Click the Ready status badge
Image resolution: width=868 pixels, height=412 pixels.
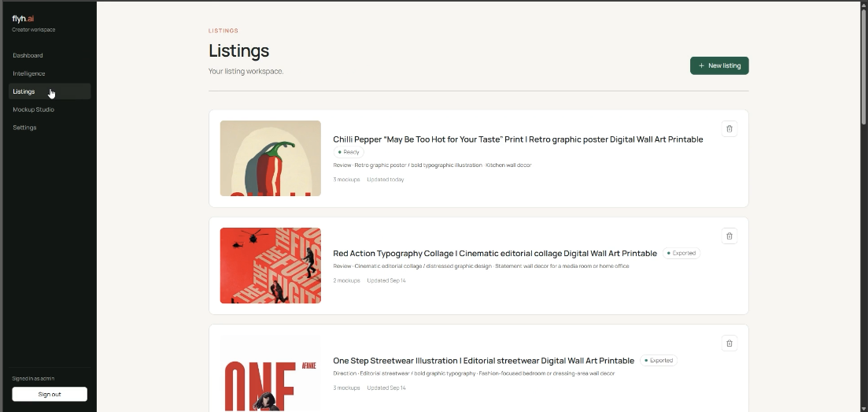[x=349, y=152]
